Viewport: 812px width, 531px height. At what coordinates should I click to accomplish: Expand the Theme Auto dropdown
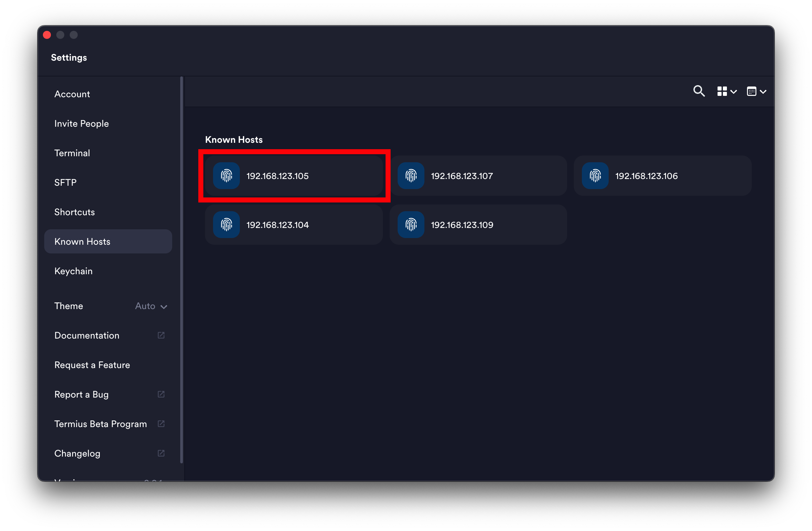pyautogui.click(x=151, y=306)
